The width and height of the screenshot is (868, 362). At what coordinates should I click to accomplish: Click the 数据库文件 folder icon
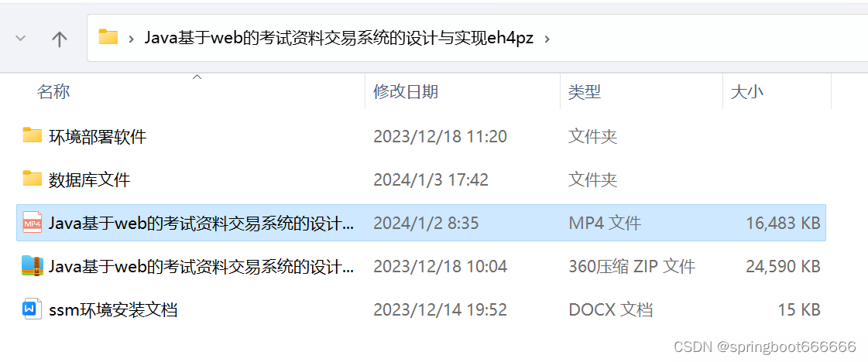(32, 179)
